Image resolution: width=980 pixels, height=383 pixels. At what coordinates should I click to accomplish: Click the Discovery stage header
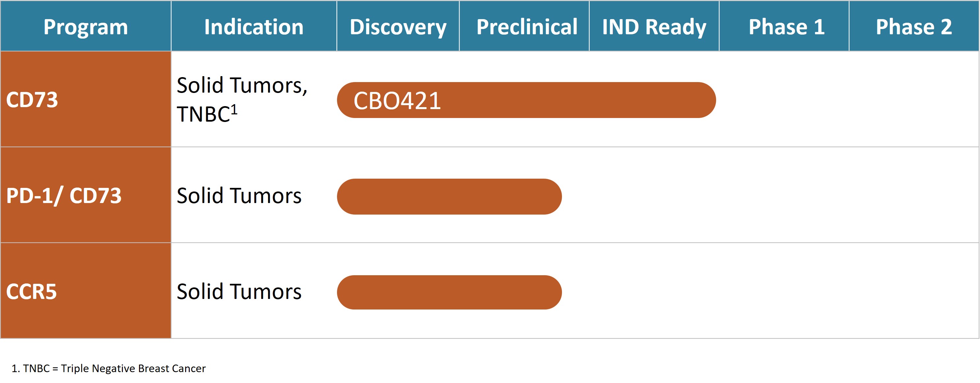[x=398, y=27]
